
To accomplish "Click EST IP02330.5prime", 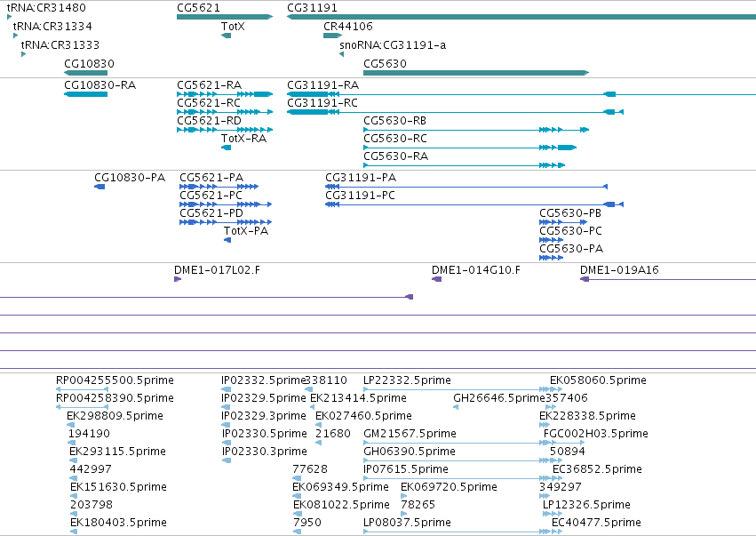I will point(227,443).
